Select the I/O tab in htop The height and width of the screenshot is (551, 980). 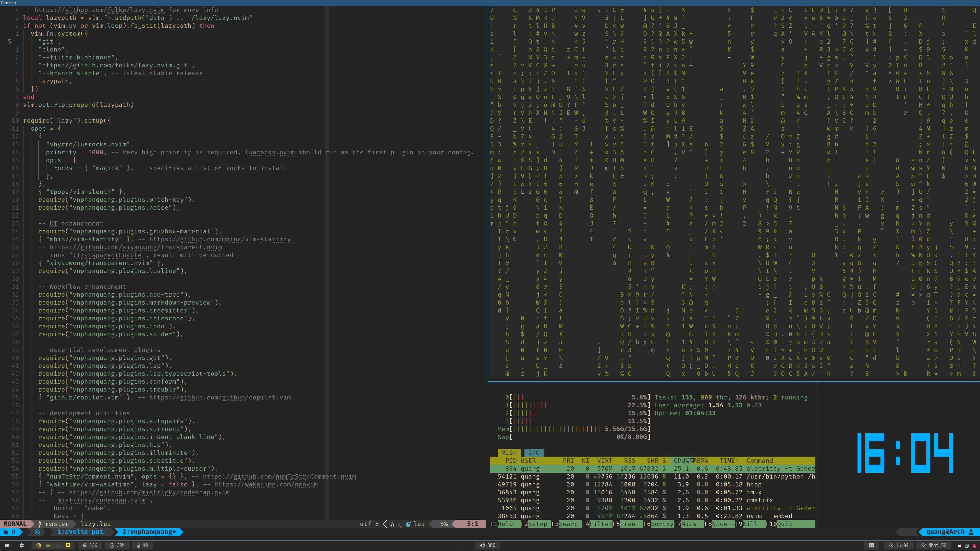click(534, 453)
